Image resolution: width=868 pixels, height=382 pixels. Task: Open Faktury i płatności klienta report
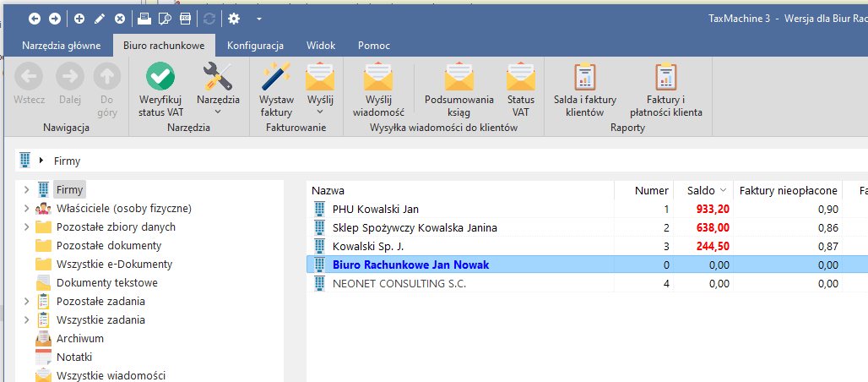click(x=665, y=78)
